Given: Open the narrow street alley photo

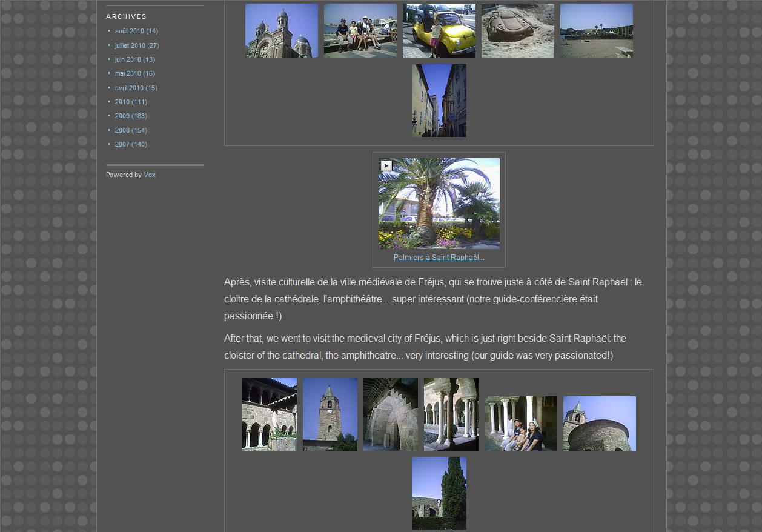Looking at the screenshot, I should (x=439, y=101).
